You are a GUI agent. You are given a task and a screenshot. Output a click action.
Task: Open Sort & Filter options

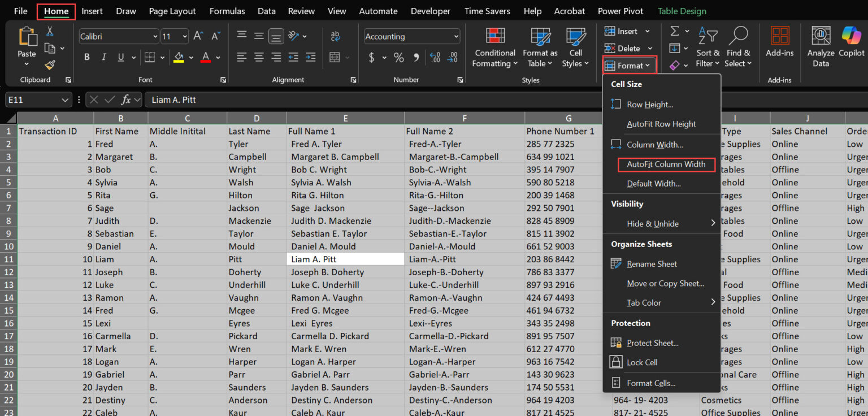tap(708, 48)
